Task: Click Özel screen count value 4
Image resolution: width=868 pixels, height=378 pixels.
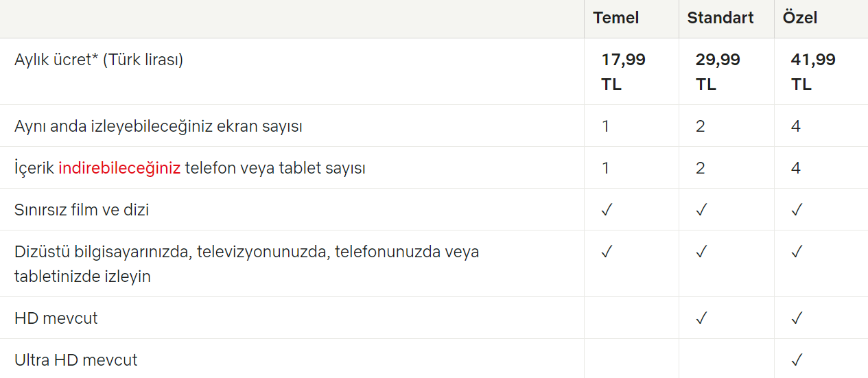Action: tap(796, 126)
